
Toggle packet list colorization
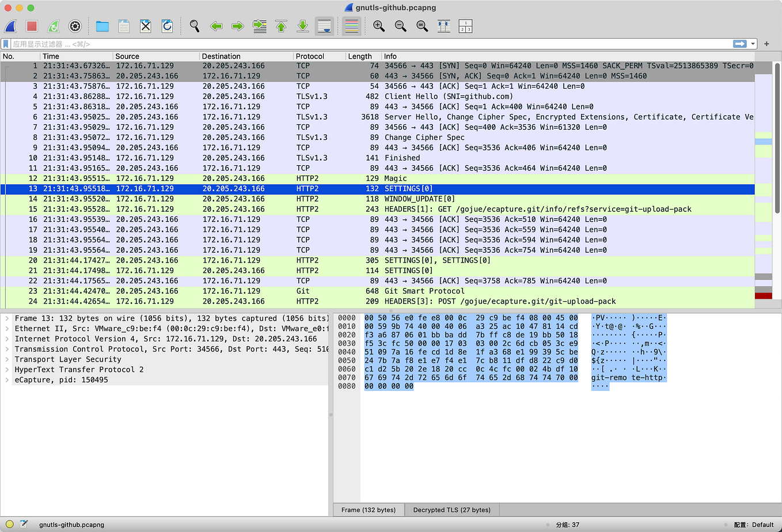(x=351, y=26)
